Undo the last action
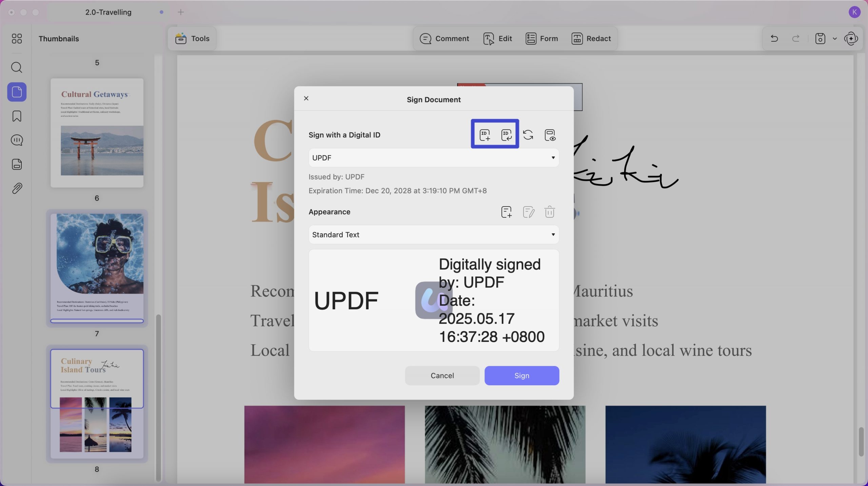This screenshot has height=486, width=868. (774, 39)
